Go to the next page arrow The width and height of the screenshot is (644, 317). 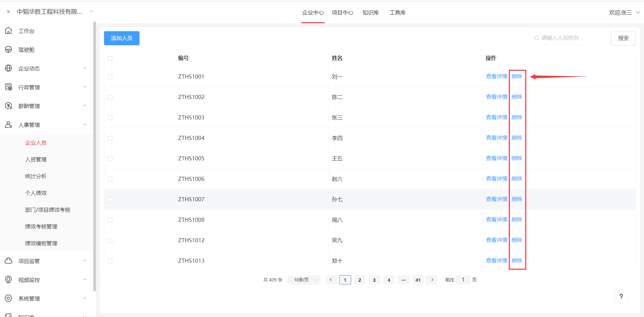(432, 280)
